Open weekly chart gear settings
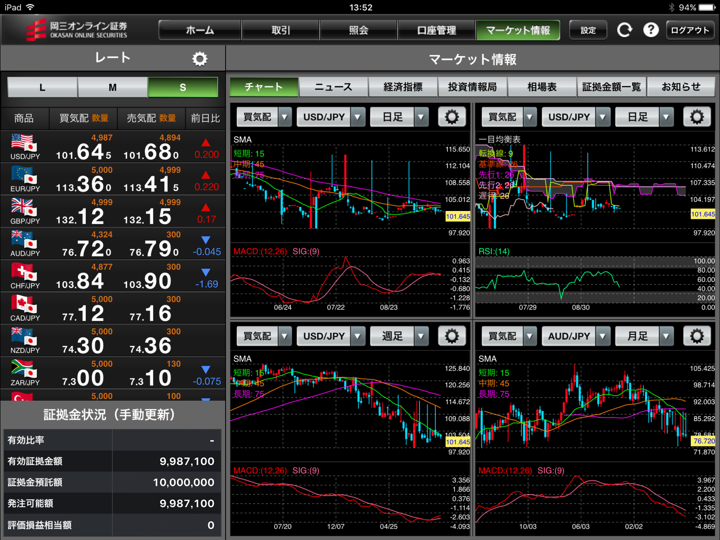This screenshot has width=720, height=540. click(x=452, y=337)
